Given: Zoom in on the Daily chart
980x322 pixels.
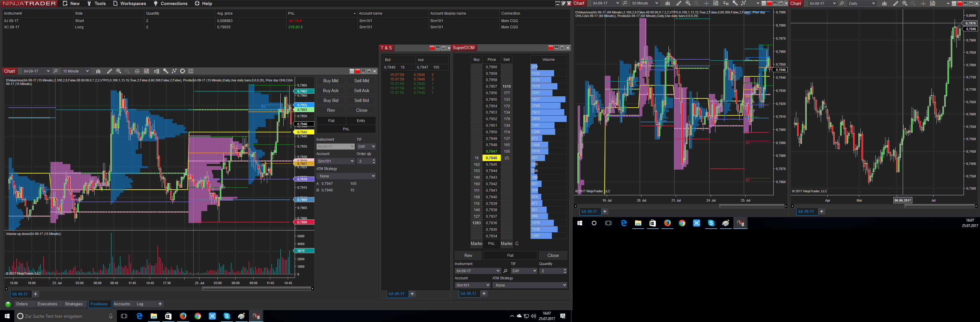Looking at the screenshot, I should (x=905, y=3).
